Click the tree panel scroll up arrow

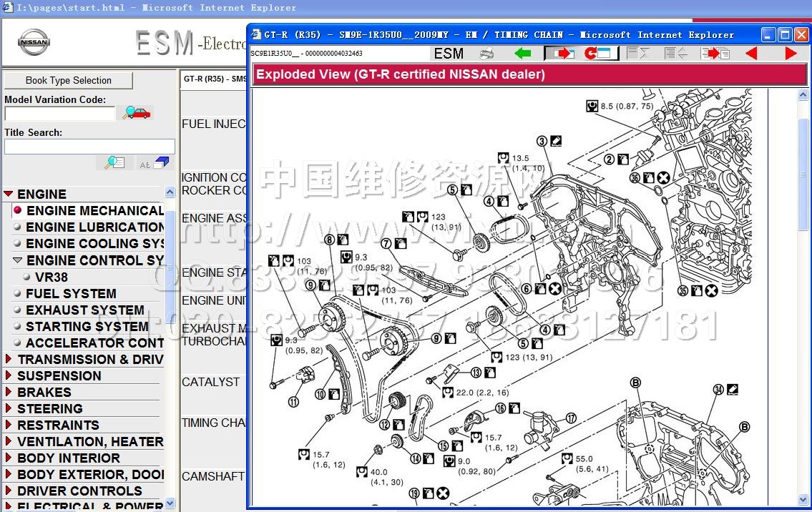(x=170, y=192)
